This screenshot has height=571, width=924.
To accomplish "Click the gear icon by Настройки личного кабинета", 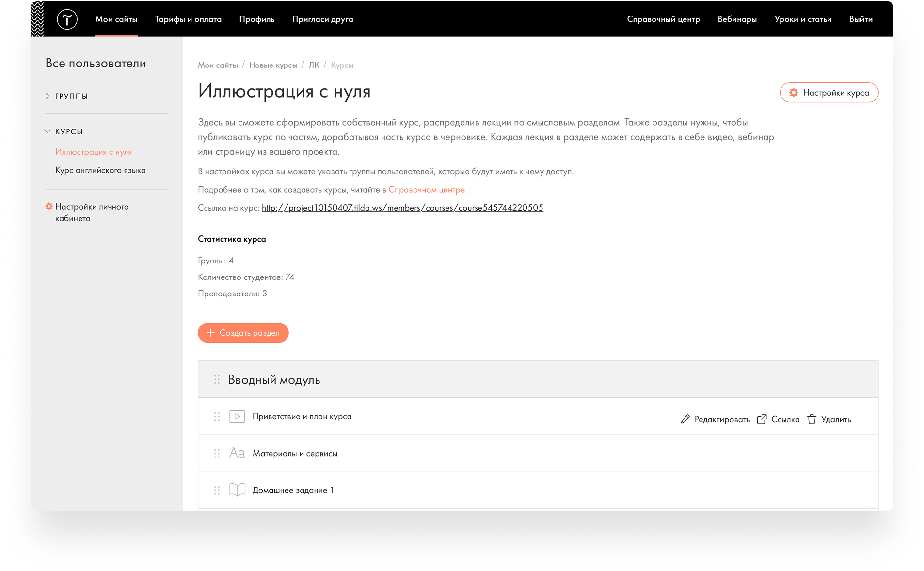I will 49,207.
